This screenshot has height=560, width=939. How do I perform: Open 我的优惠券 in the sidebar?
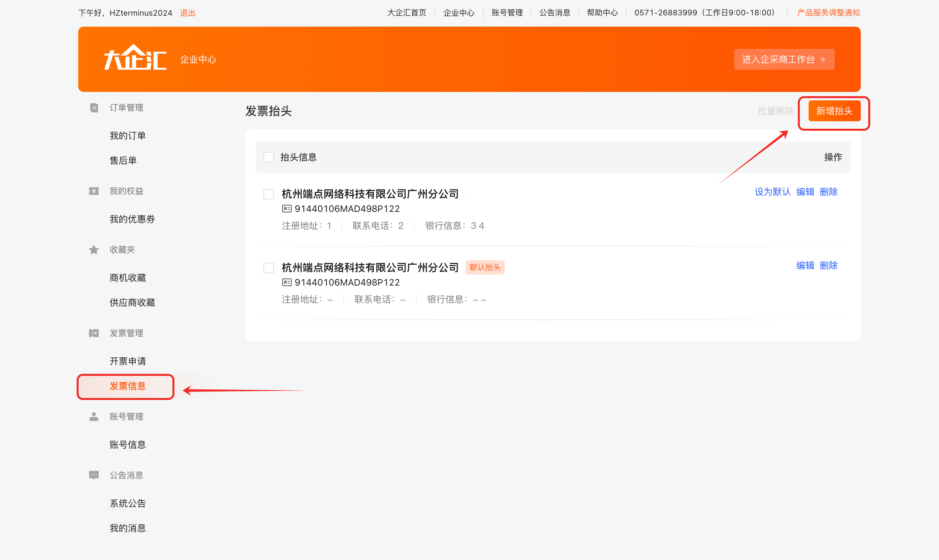(x=132, y=219)
